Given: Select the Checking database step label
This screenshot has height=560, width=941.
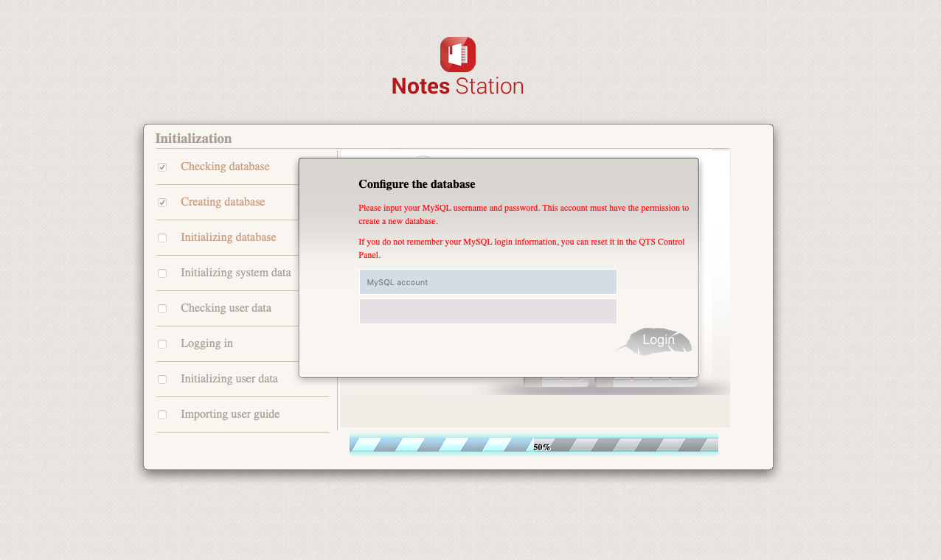Looking at the screenshot, I should tap(225, 167).
